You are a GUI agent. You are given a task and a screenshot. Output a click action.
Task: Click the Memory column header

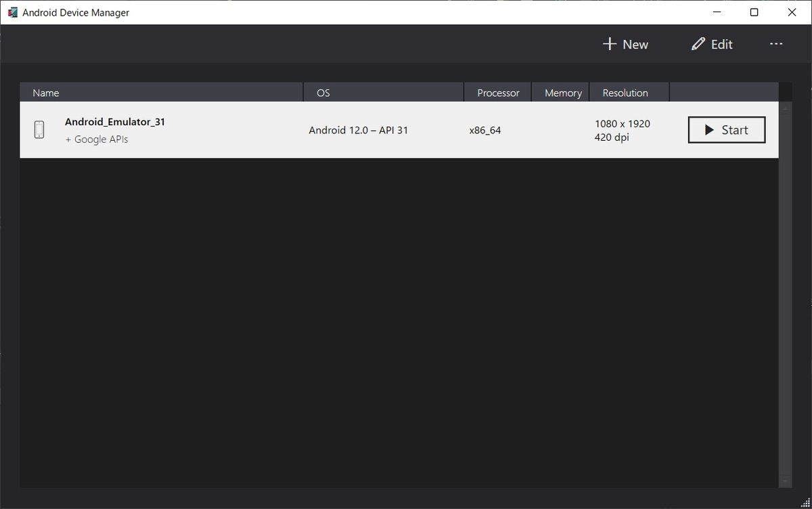click(x=564, y=92)
